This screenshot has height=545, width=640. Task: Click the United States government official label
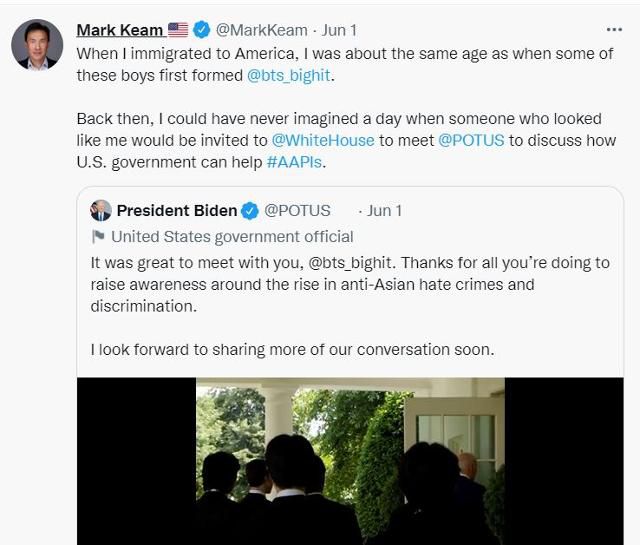pos(232,237)
